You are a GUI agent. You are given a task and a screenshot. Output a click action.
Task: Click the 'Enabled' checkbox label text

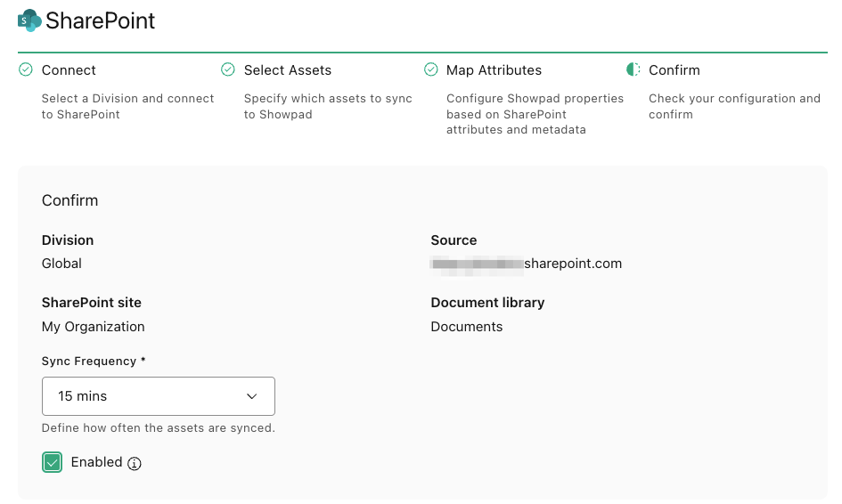click(x=96, y=462)
